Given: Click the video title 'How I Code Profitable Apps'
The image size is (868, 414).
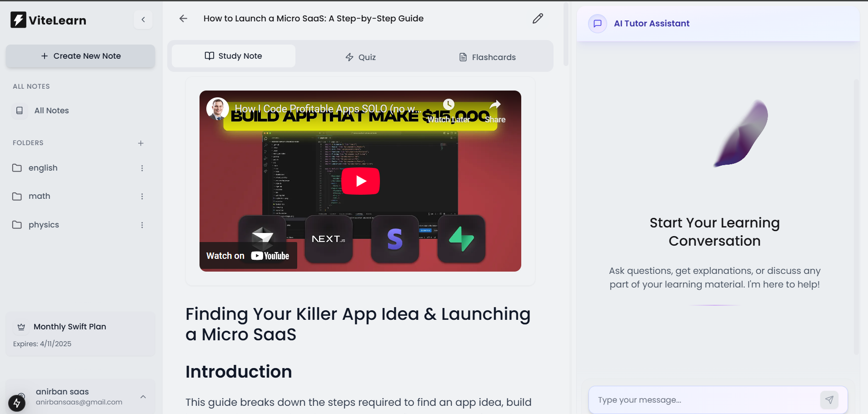Looking at the screenshot, I should point(327,109).
